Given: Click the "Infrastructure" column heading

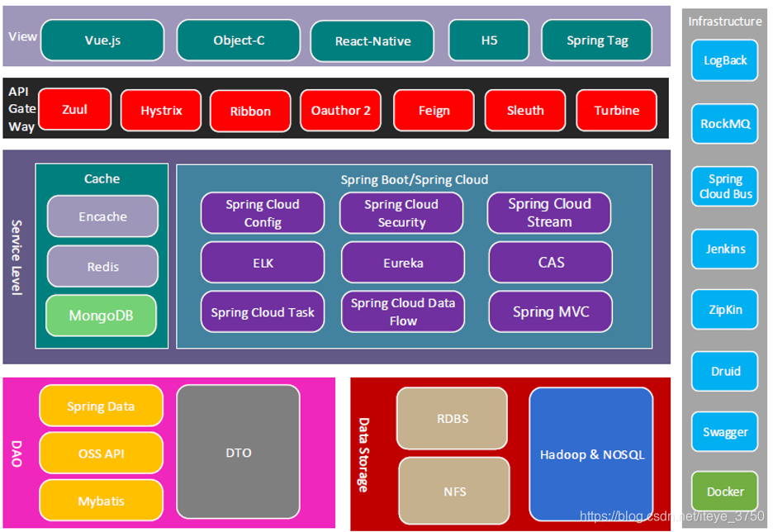Looking at the screenshot, I should coord(725,21).
